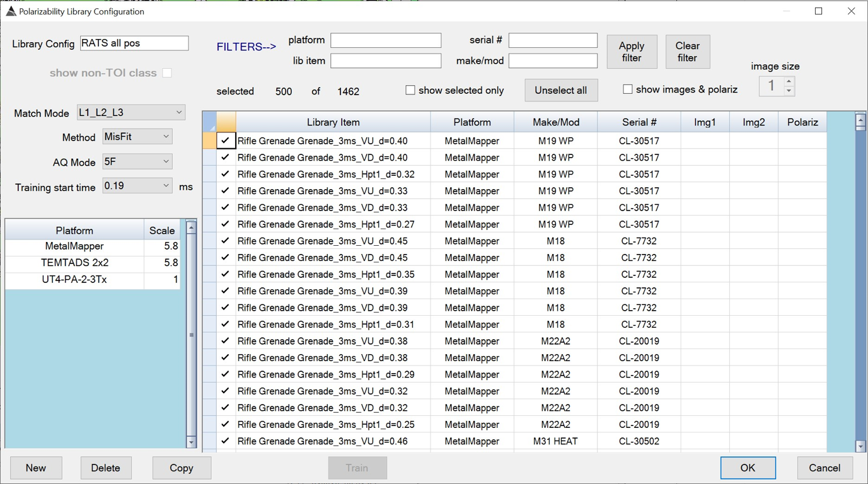Confirm with the OK button

click(748, 468)
